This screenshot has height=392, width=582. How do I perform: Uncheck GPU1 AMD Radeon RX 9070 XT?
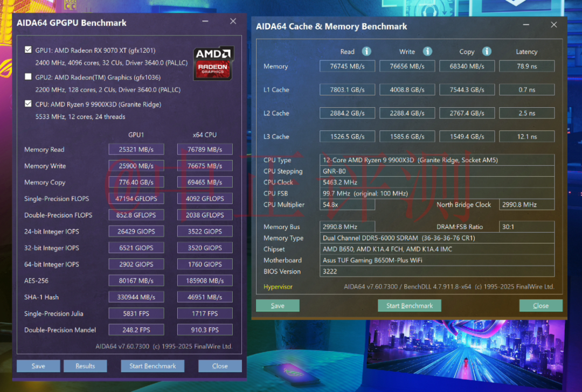(28, 50)
